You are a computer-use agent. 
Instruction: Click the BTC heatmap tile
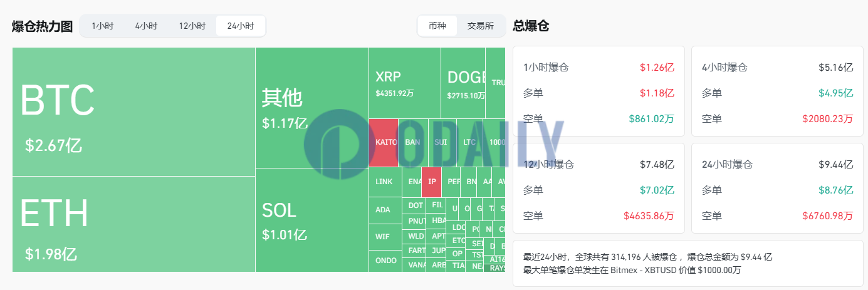(133, 111)
